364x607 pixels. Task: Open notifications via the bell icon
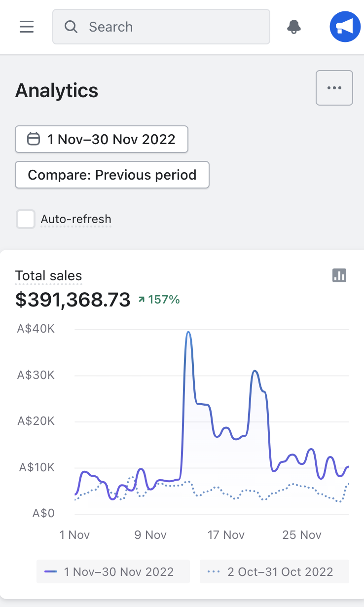click(294, 27)
